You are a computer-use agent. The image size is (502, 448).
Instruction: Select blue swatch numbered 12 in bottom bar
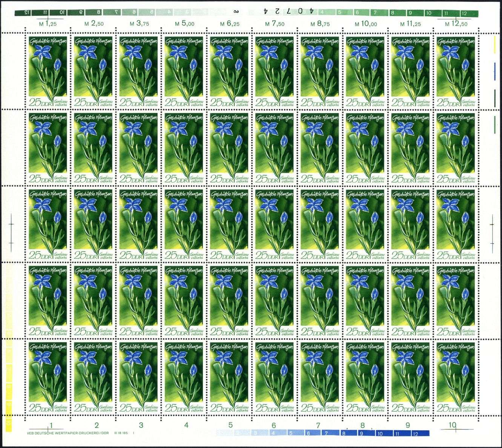pos(415,434)
